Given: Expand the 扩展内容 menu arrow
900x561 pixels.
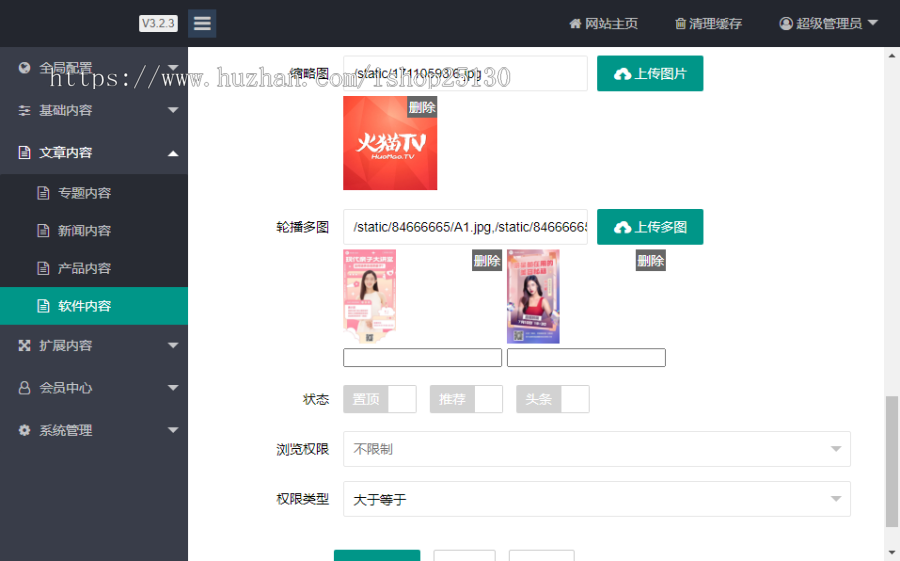Looking at the screenshot, I should click(x=173, y=345).
